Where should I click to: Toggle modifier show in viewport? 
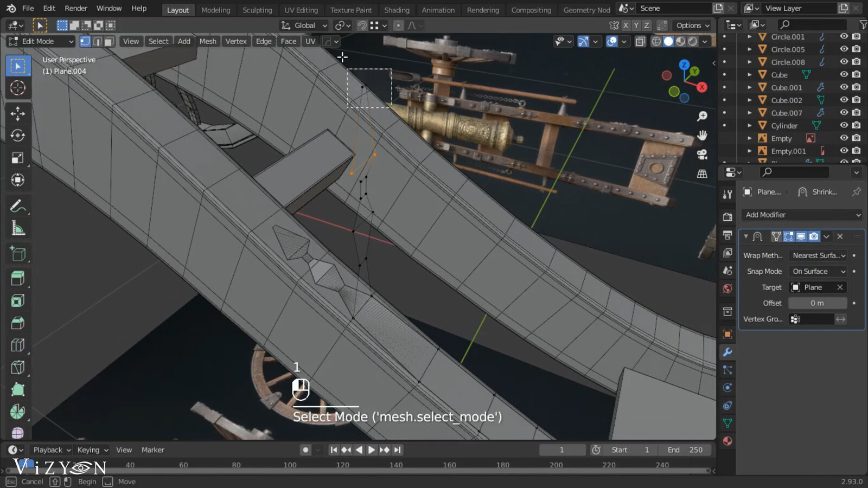(x=801, y=236)
